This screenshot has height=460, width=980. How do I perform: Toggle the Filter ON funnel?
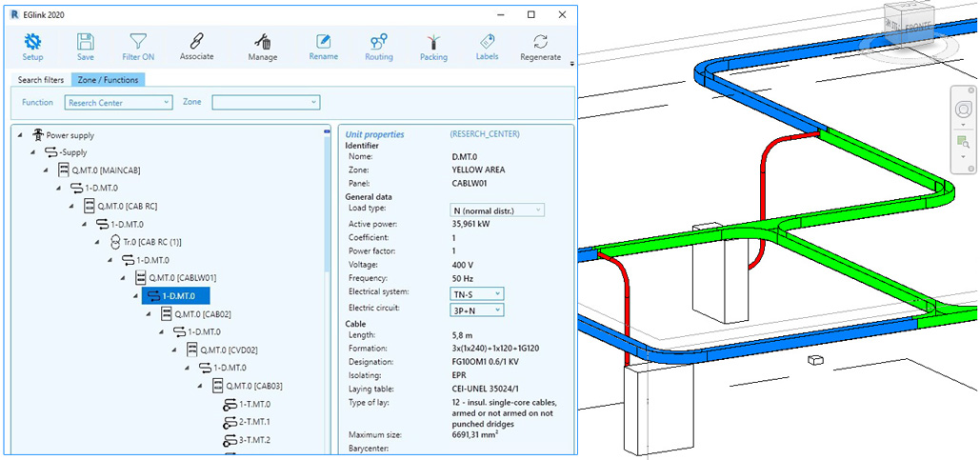(139, 42)
